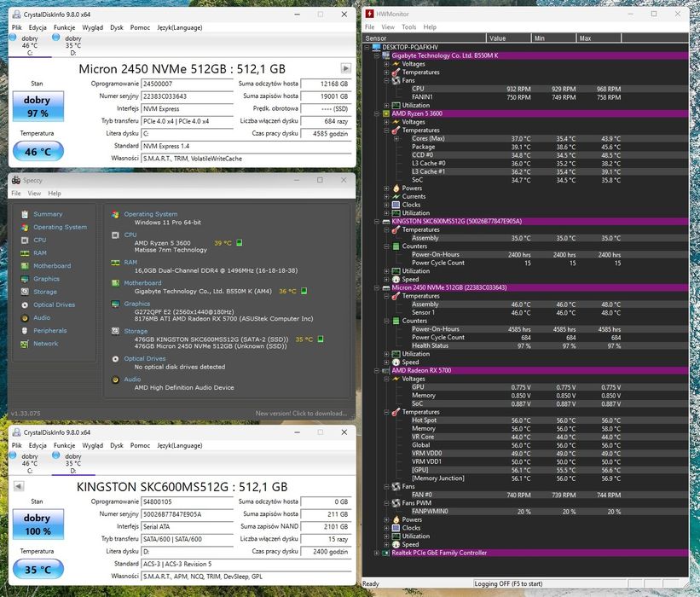
Task: Click the Speccy version label v1.33.075
Action: (26, 414)
